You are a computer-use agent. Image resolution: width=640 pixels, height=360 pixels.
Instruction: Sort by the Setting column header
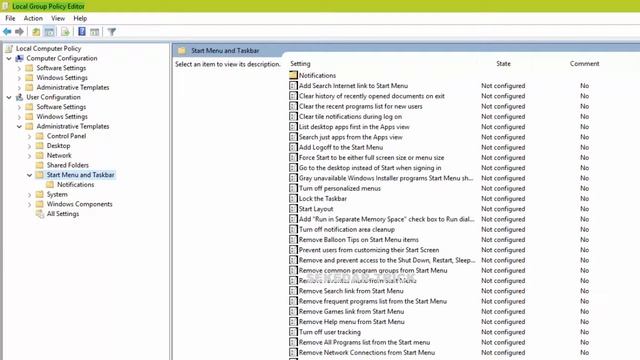click(300, 64)
